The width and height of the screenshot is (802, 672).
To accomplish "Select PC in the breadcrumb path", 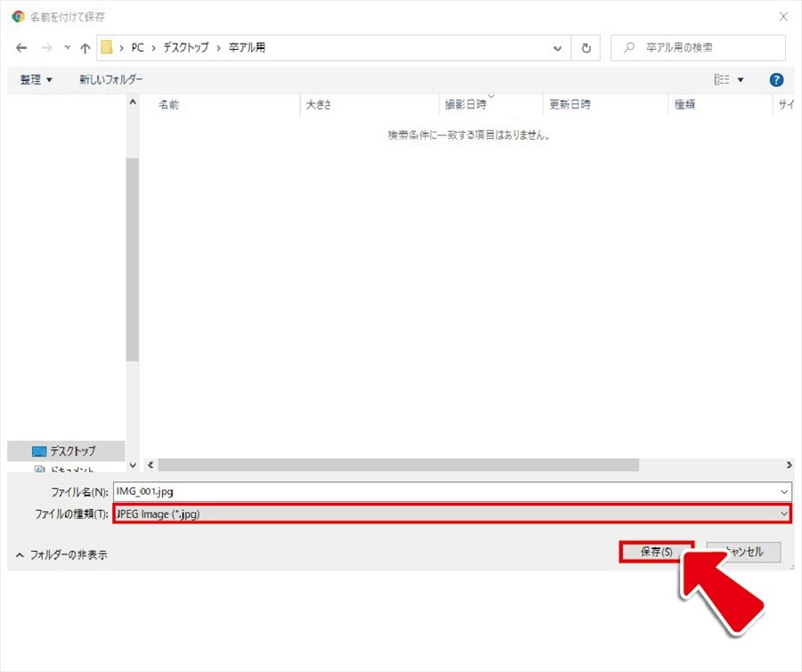I will pyautogui.click(x=137, y=47).
